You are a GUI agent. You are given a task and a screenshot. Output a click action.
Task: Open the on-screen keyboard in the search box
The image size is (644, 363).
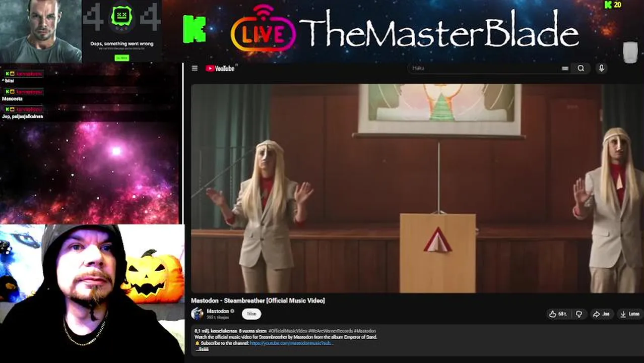coord(565,68)
